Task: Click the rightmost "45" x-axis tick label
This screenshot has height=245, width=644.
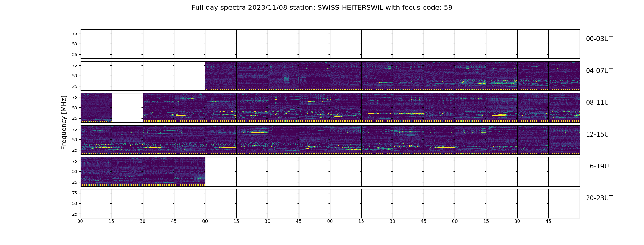Action: click(x=548, y=221)
